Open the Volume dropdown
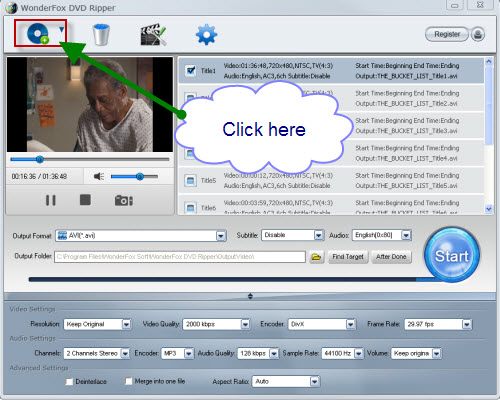This screenshot has height=400, width=500. 436,353
